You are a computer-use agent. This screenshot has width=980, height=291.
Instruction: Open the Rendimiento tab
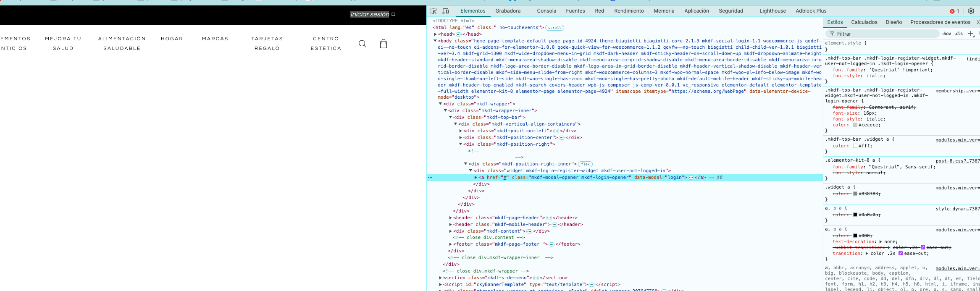tap(629, 11)
